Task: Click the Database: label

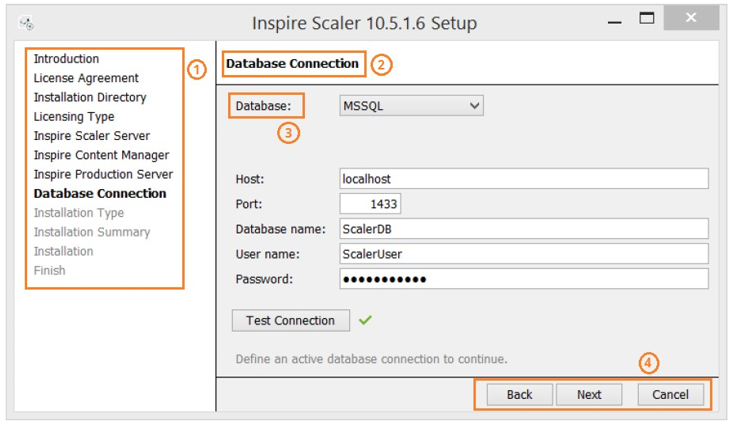Action: pos(263,106)
